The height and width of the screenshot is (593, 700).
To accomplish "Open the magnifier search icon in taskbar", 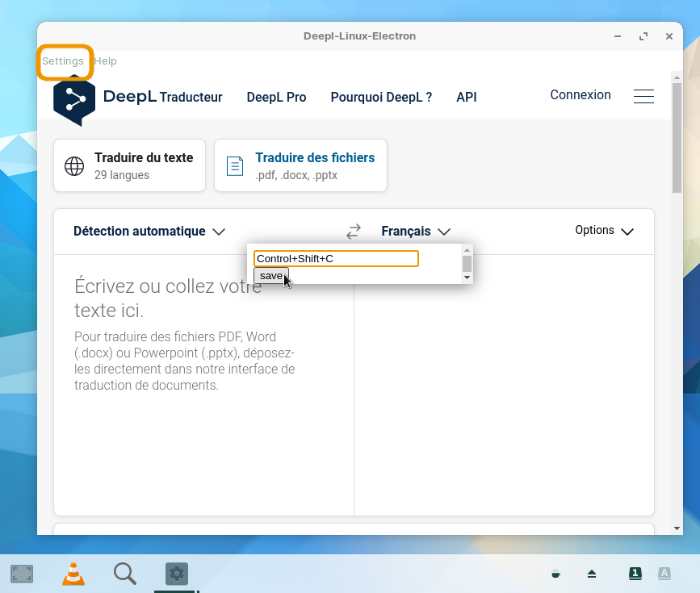I will click(x=124, y=574).
